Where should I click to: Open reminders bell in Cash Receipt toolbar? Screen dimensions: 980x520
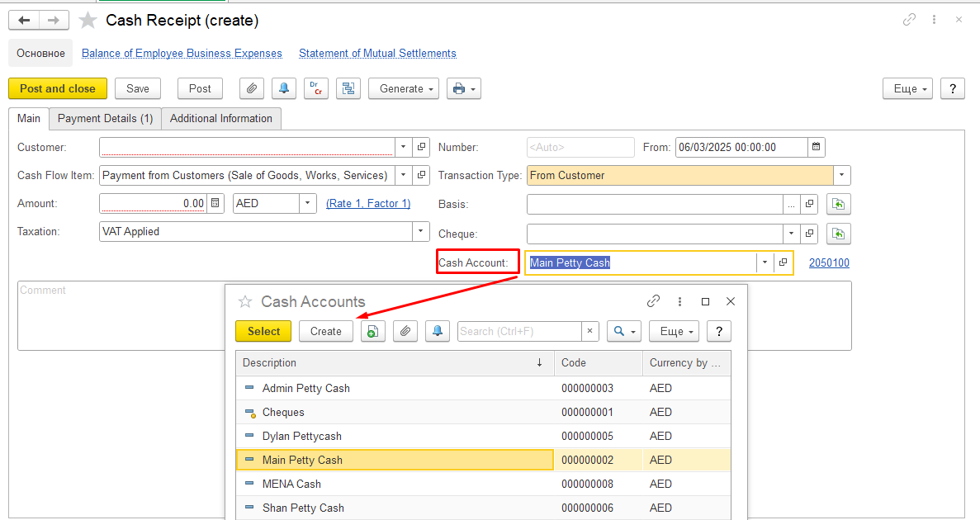point(284,89)
